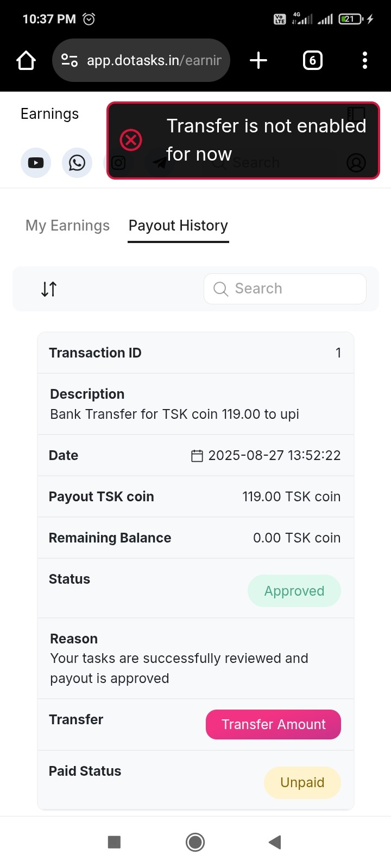Tap the WhatsApp icon
Image resolution: width=391 pixels, height=868 pixels.
click(77, 162)
